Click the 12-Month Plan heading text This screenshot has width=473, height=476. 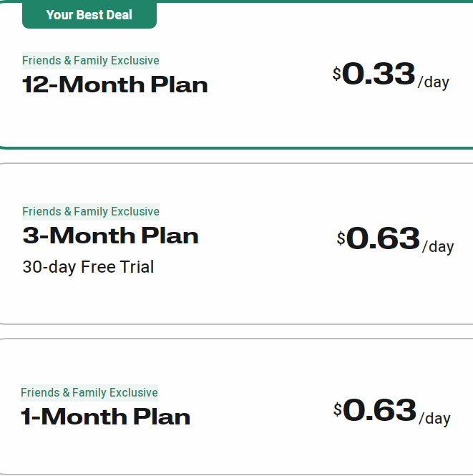tap(114, 85)
